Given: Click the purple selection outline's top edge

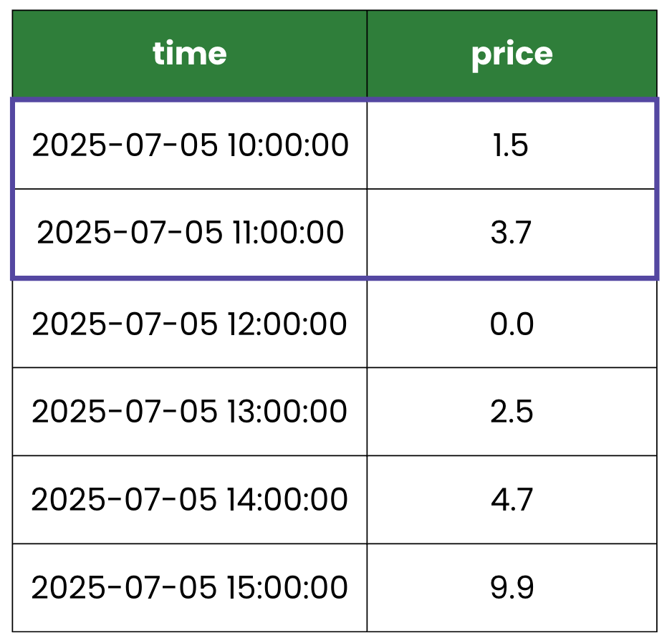Looking at the screenshot, I should [333, 100].
